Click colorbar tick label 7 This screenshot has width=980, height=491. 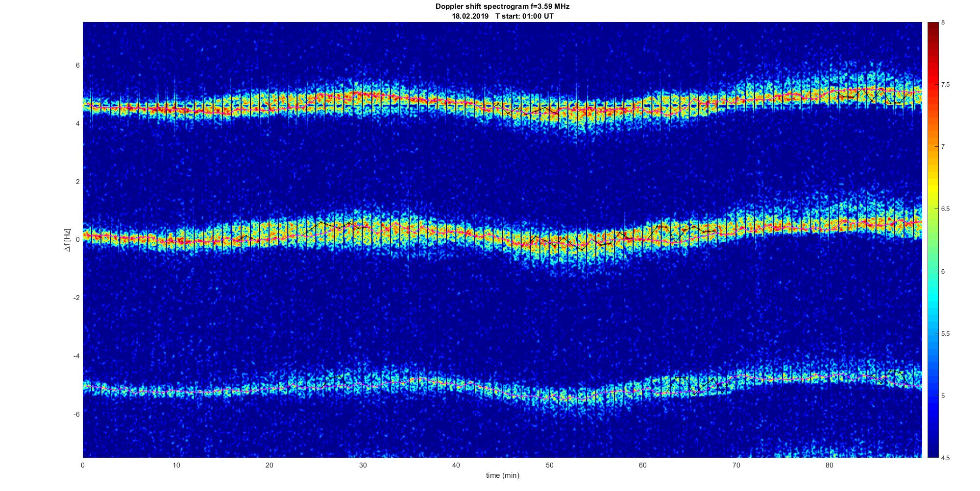point(943,147)
